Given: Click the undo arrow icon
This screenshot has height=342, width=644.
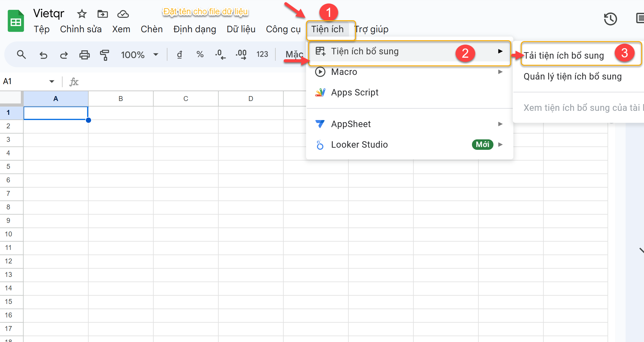Looking at the screenshot, I should 43,55.
